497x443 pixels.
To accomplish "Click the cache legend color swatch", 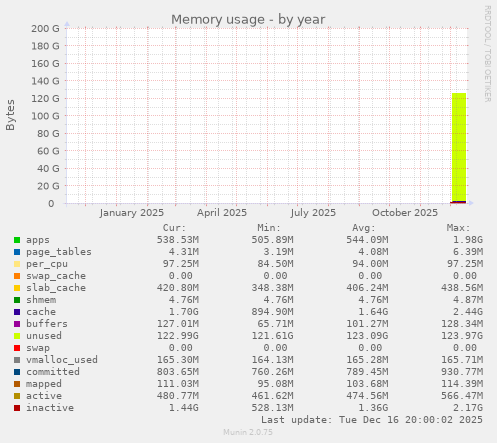I will click(17, 312).
